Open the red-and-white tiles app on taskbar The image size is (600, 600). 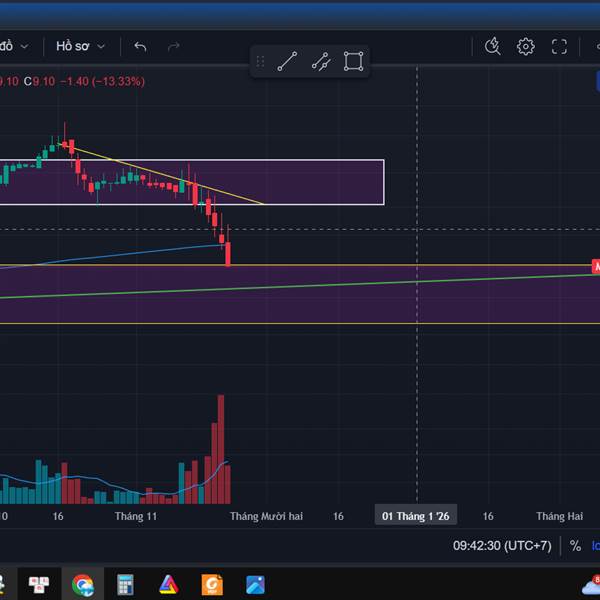(39, 585)
